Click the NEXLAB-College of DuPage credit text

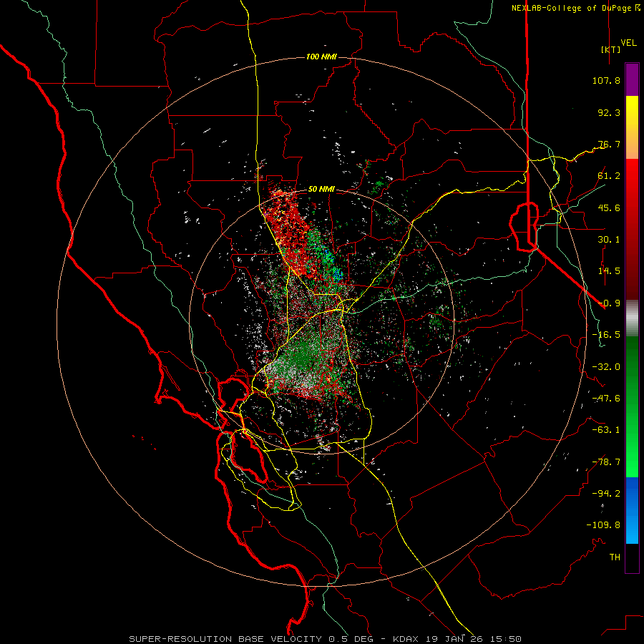575,8
